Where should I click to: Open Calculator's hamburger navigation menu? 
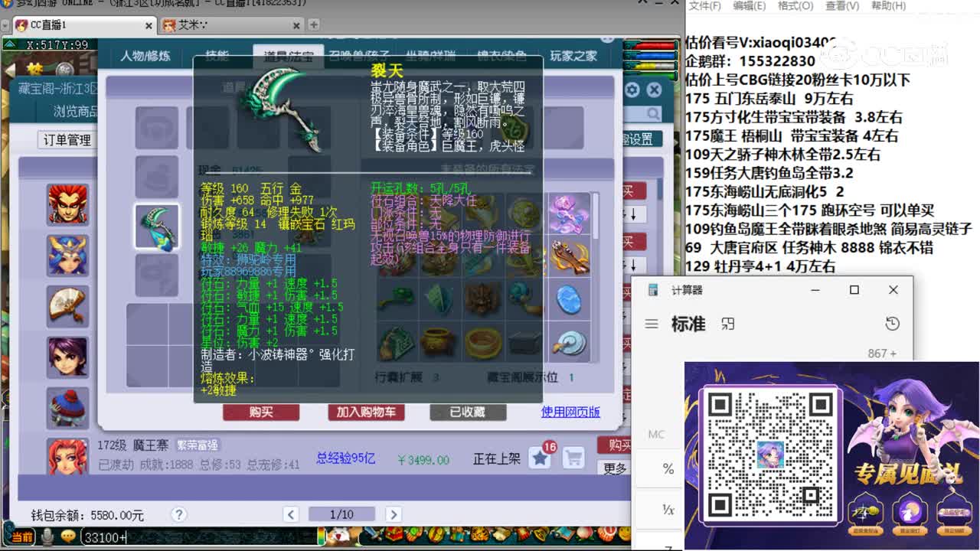pos(650,324)
